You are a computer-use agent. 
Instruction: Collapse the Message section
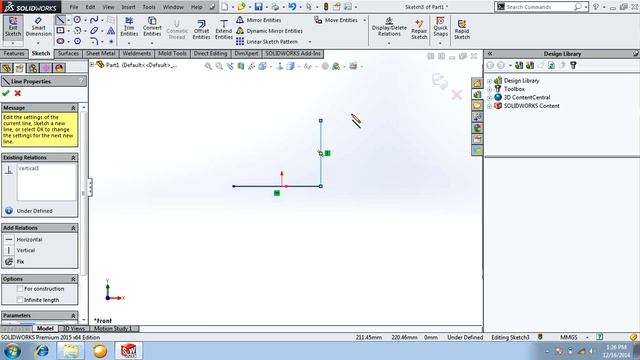coord(73,108)
